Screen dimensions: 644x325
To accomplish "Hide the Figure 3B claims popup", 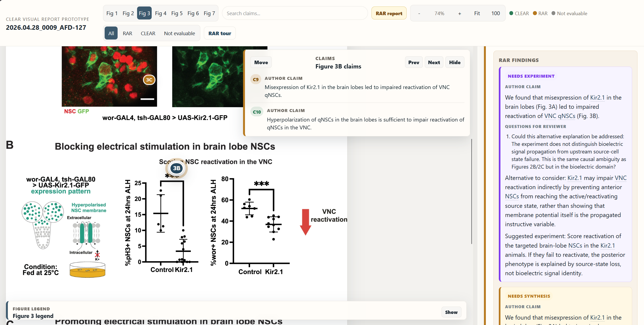I will point(455,63).
